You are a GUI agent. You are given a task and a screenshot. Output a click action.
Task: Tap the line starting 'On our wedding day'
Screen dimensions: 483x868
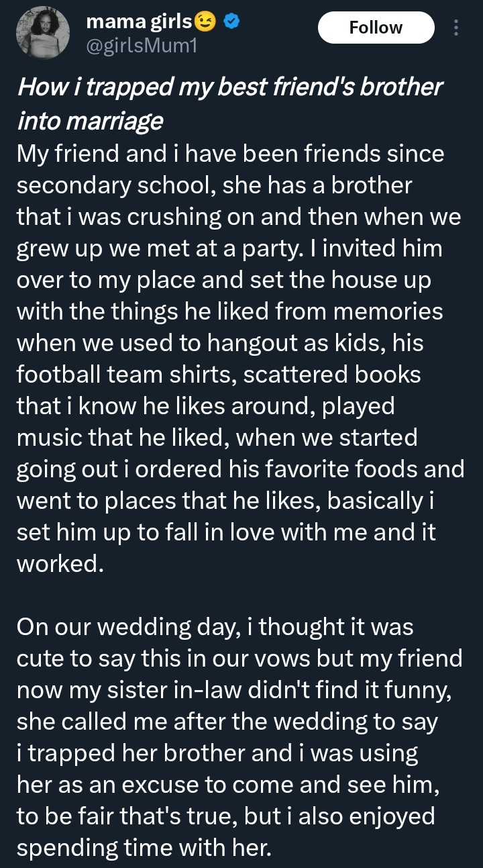215,627
